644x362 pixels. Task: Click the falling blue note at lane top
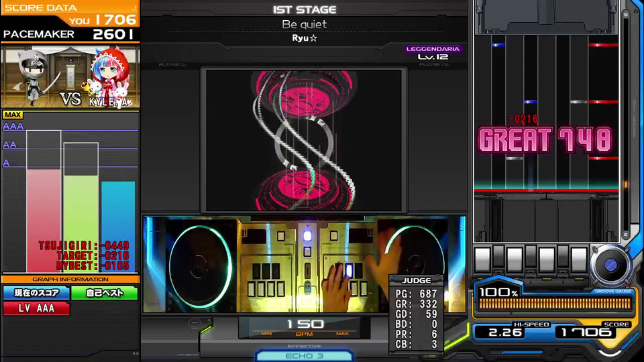498,45
